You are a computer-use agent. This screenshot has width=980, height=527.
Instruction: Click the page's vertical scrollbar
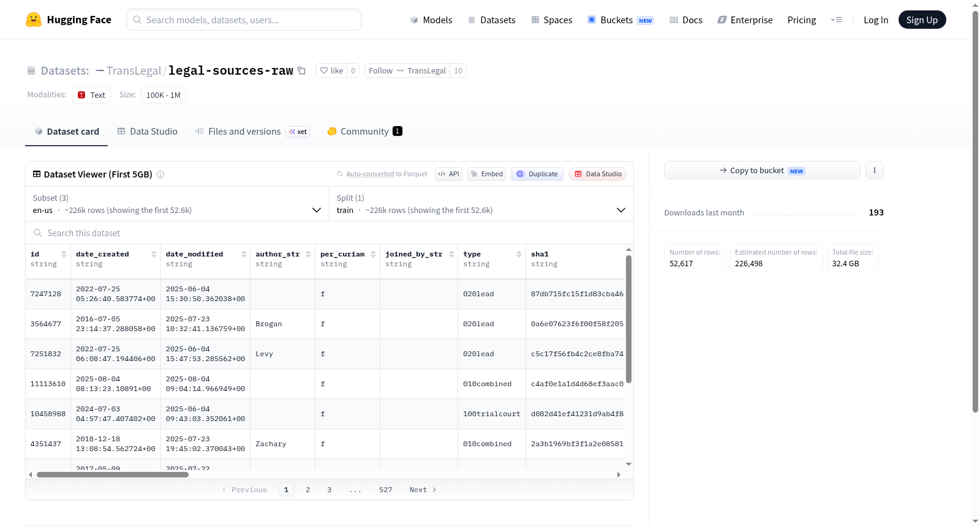pyautogui.click(x=975, y=212)
